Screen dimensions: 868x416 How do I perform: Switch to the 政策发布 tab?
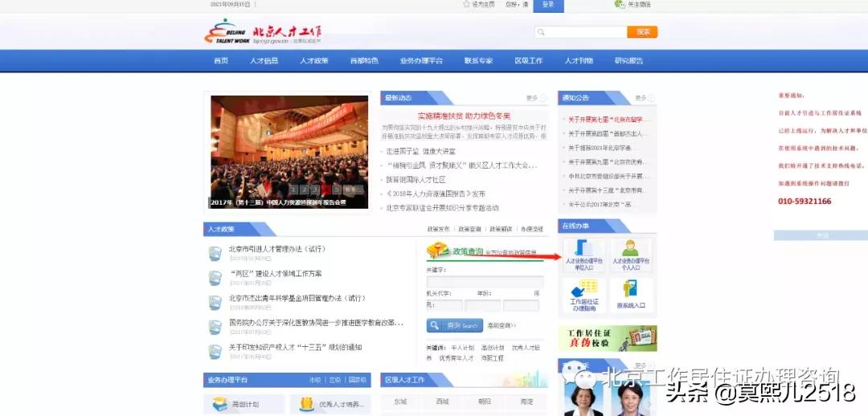[x=439, y=229]
